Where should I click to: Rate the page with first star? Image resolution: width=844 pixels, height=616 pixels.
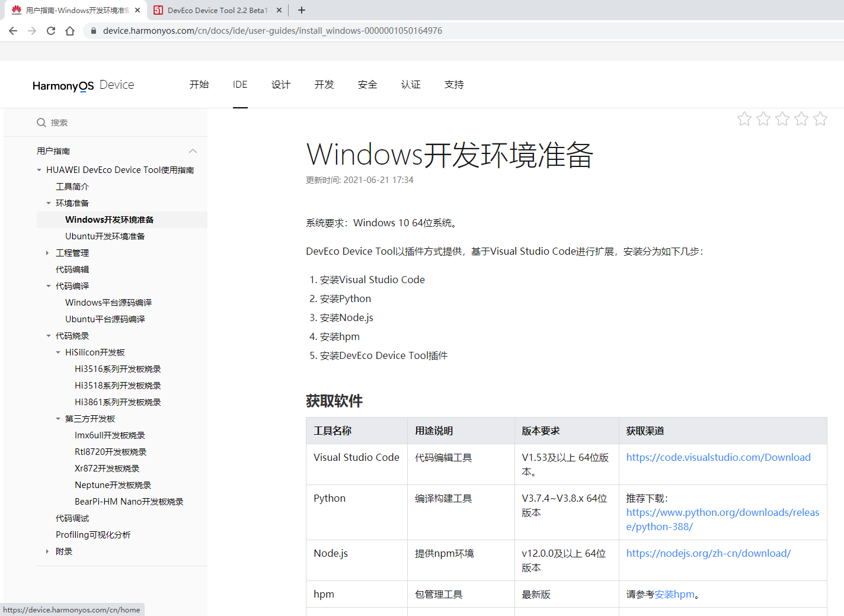744,119
